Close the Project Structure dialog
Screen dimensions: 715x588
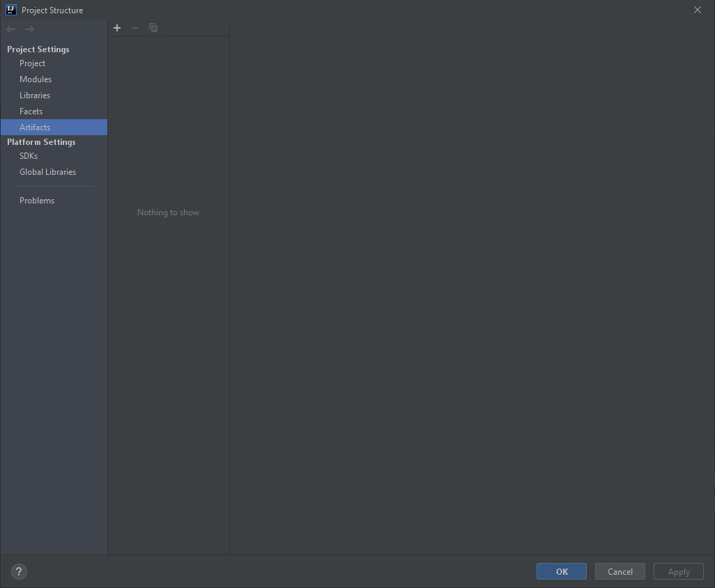click(697, 10)
